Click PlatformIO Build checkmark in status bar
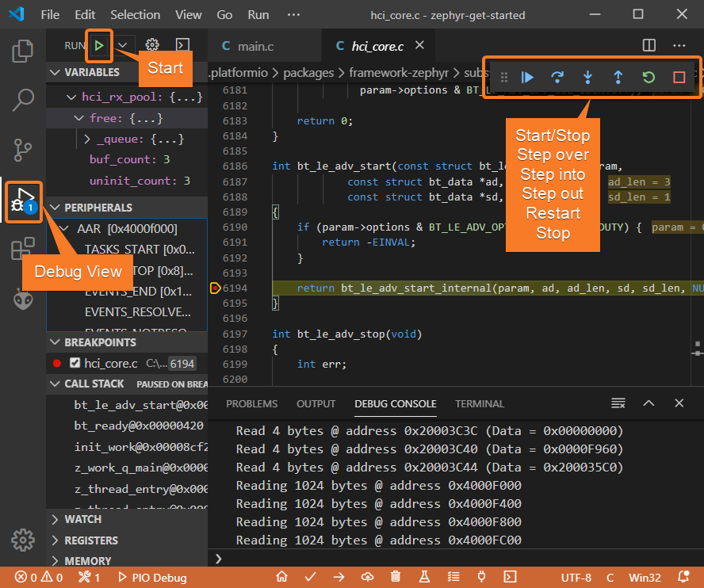This screenshot has width=704, height=588. (x=310, y=577)
